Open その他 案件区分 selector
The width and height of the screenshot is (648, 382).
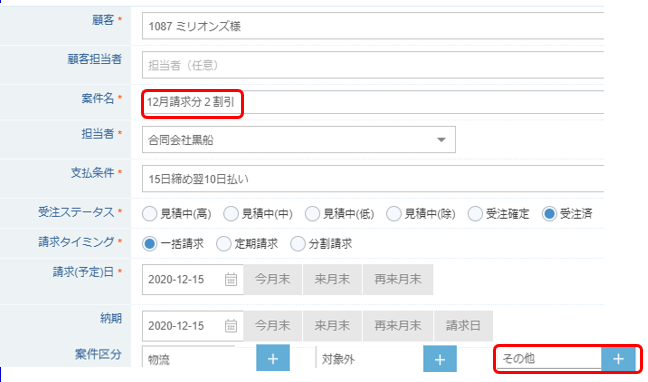tap(549, 358)
